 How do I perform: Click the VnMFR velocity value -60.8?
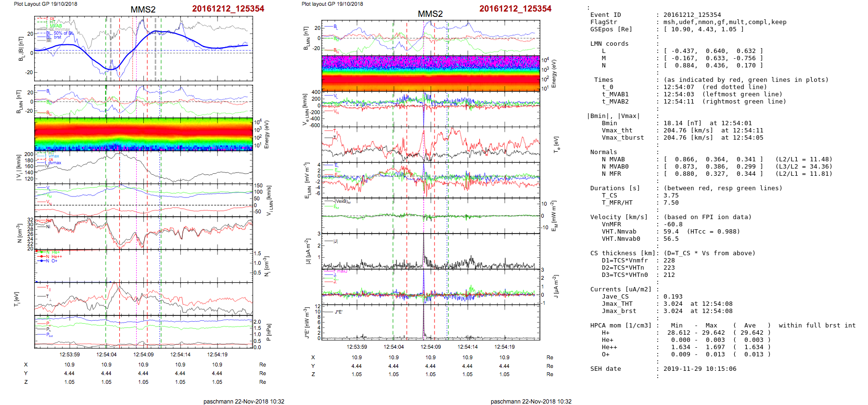[673, 224]
